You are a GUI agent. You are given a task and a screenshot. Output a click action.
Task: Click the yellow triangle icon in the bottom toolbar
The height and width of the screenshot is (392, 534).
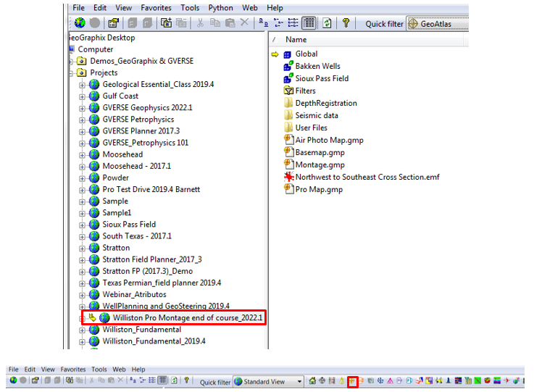pyautogui.click(x=341, y=380)
